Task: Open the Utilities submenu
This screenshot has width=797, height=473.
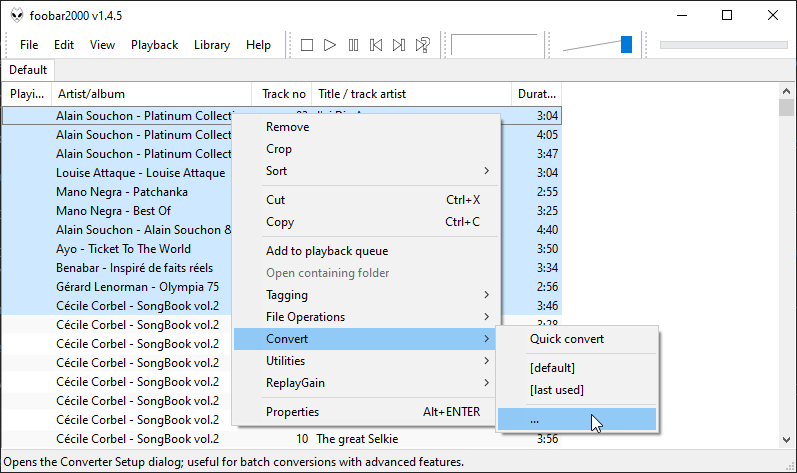Action: point(365,361)
